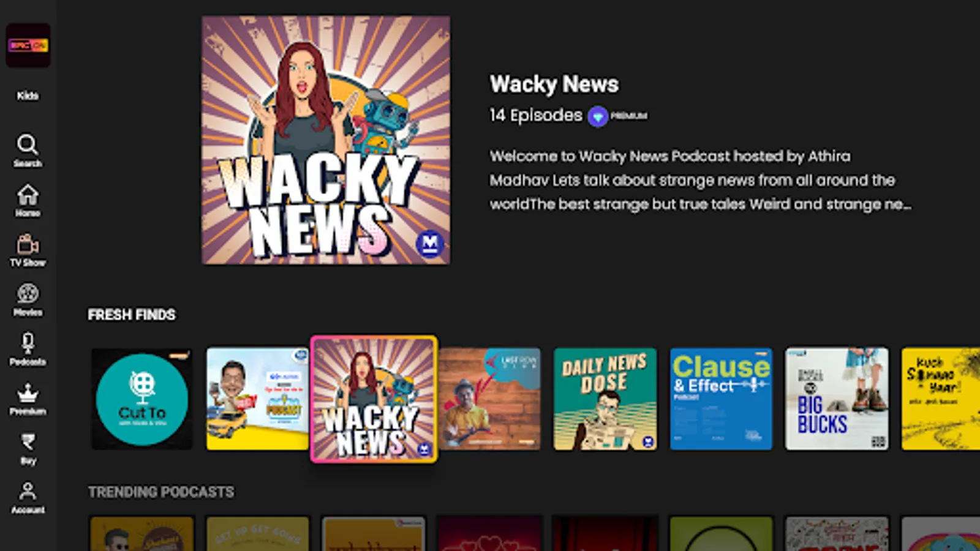Open Daily News Dose podcast
The width and height of the screenshot is (980, 551).
(605, 399)
